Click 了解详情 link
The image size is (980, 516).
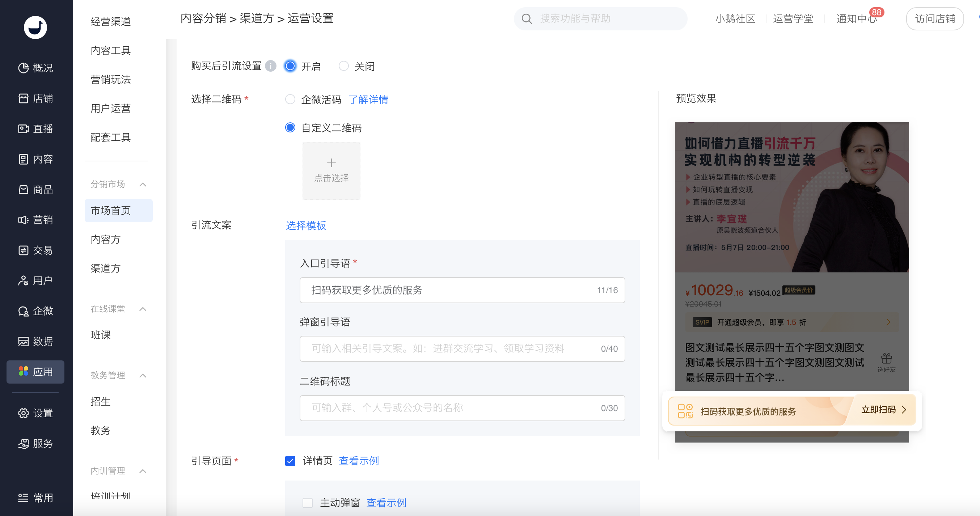(x=368, y=100)
